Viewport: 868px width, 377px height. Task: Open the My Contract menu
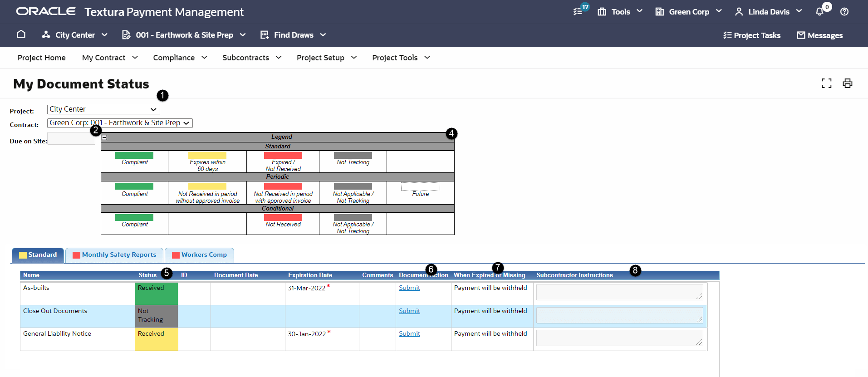110,58
